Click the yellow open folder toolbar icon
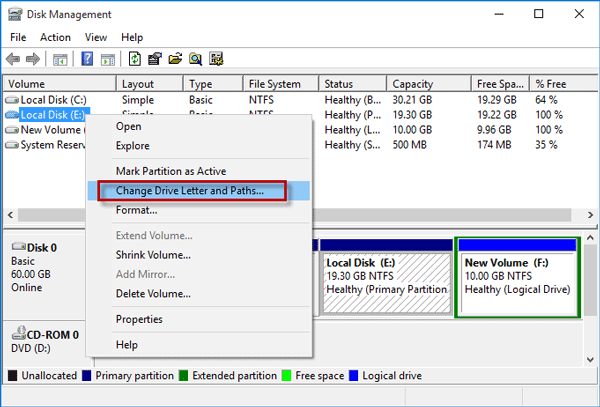Screen dimensions: 600x407 tap(174, 59)
